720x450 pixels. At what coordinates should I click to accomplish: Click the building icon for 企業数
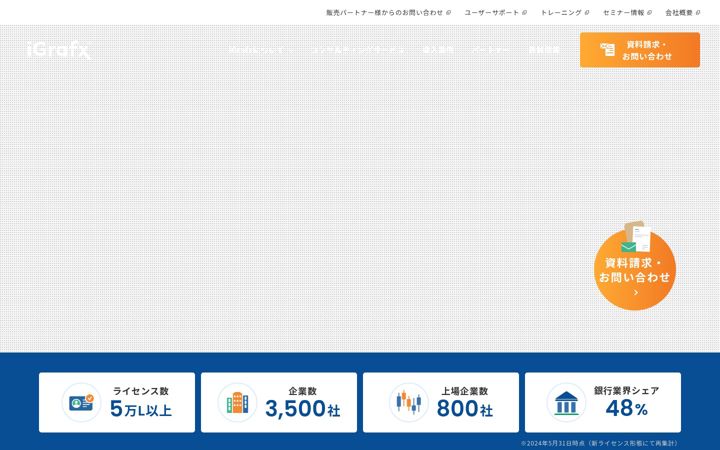click(x=237, y=403)
